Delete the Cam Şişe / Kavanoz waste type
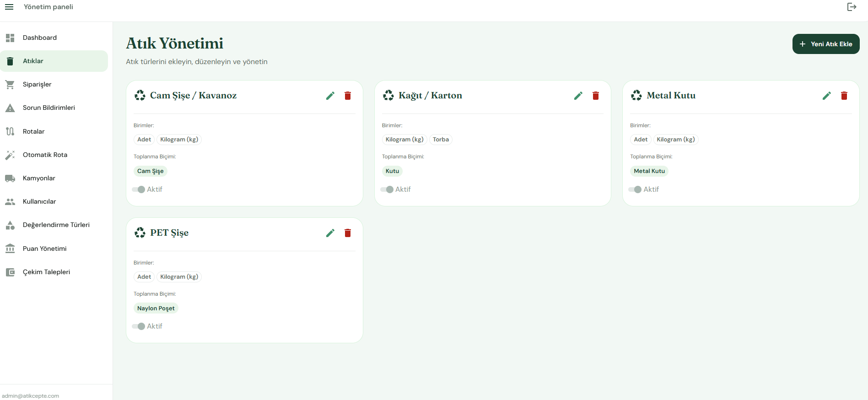Screen dimensions: 868x400 point(348,96)
